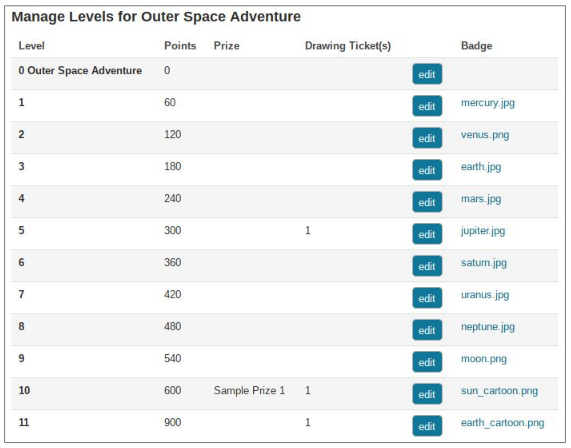Screen dimensions: 571x448
Task: Open earth.jpg badge link
Action: 481,167
